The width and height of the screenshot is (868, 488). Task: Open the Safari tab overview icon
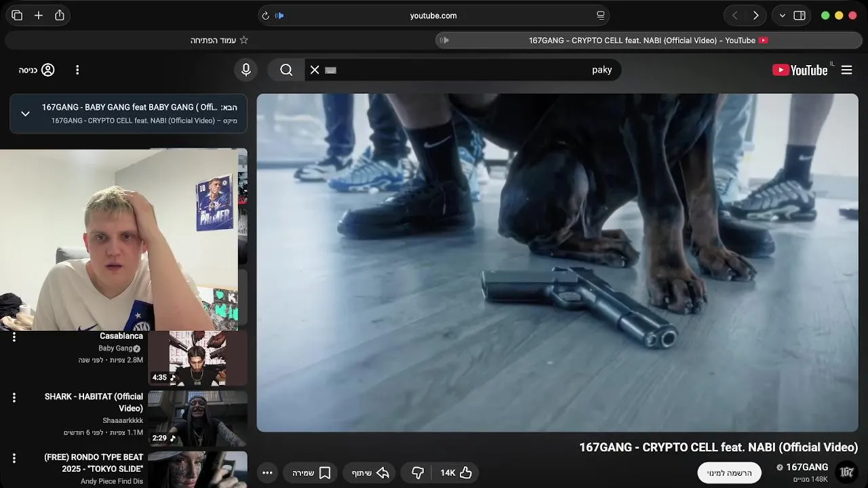click(17, 16)
